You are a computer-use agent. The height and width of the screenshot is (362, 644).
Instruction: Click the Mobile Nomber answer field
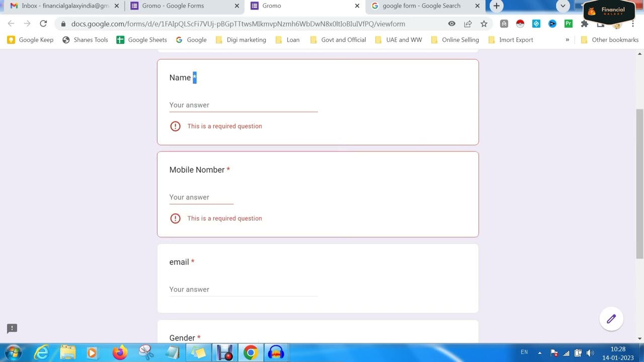coord(201,197)
